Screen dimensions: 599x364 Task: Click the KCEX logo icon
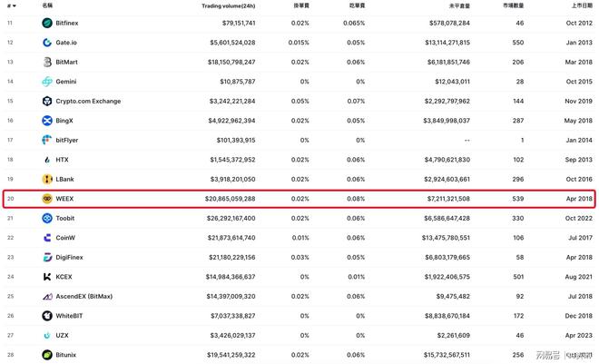coord(47,277)
